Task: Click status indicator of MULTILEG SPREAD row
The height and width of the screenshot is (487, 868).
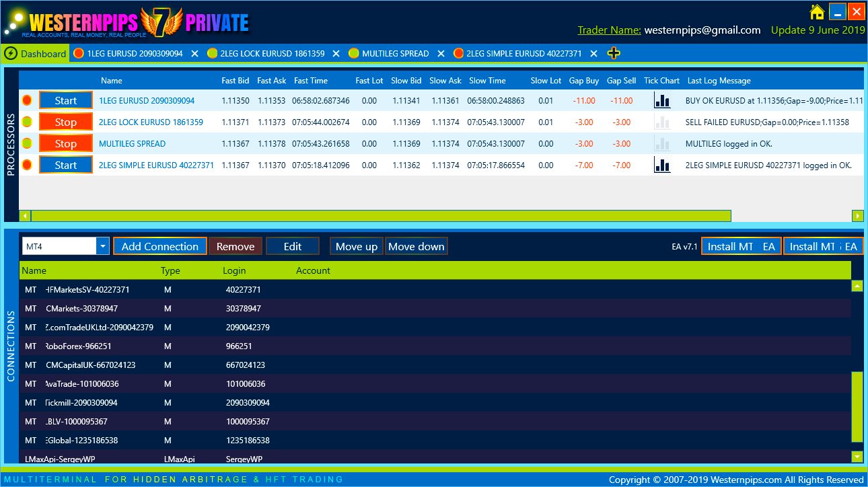Action: [27, 143]
